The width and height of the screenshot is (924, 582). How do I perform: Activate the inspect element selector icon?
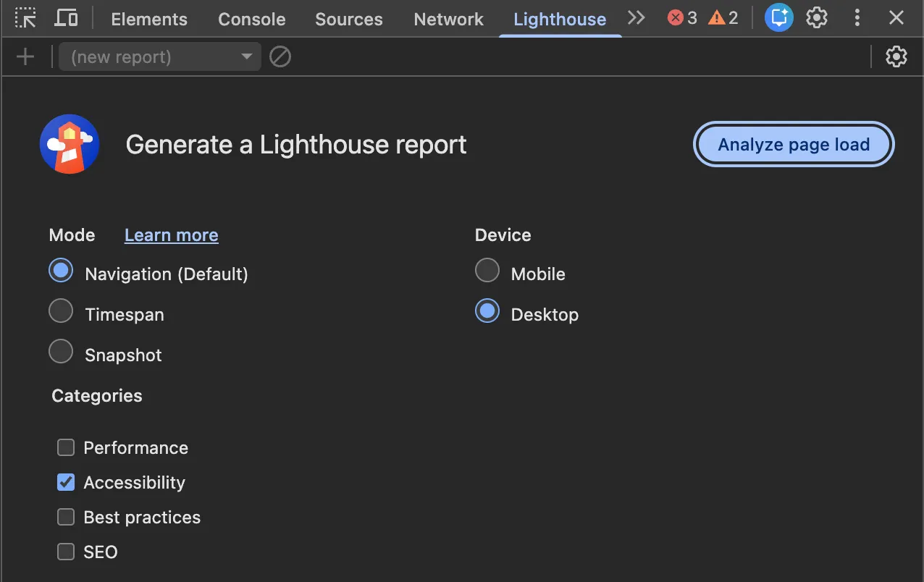[25, 18]
